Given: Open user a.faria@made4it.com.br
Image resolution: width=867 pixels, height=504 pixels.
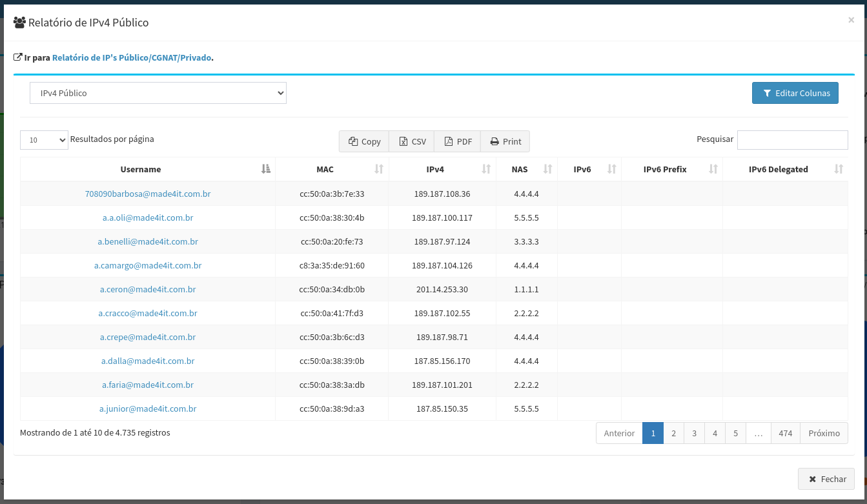Looking at the screenshot, I should pos(148,385).
